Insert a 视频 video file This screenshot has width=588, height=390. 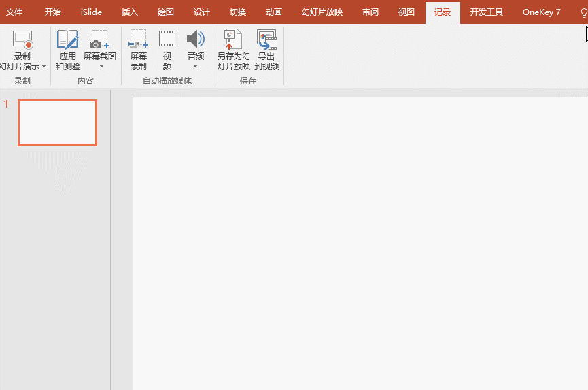[x=167, y=50]
